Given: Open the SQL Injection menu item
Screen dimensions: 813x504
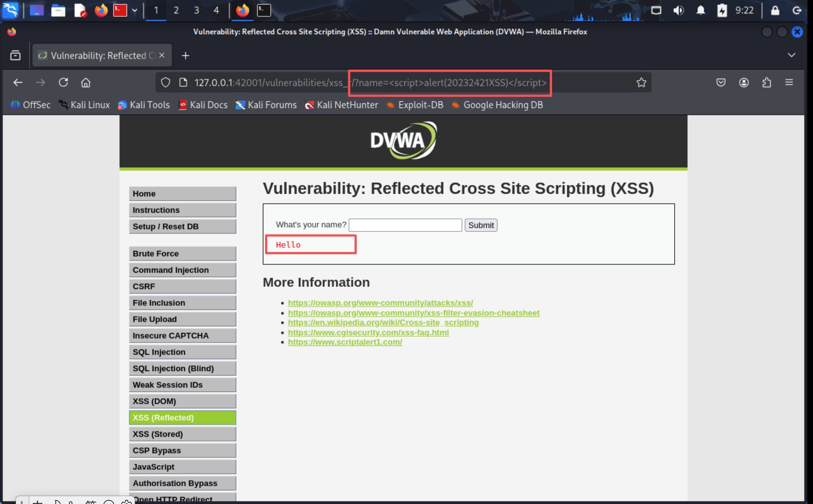Looking at the screenshot, I should click(182, 352).
